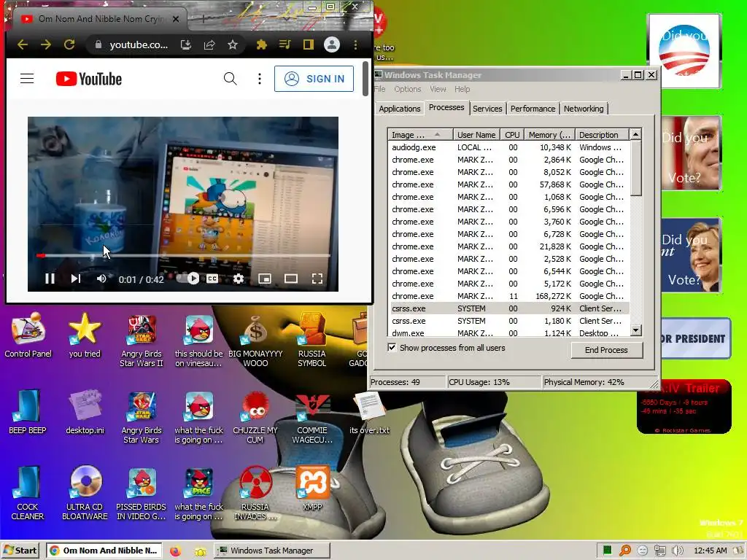Sort by CPU column header
This screenshot has height=560, width=747.
512,135
